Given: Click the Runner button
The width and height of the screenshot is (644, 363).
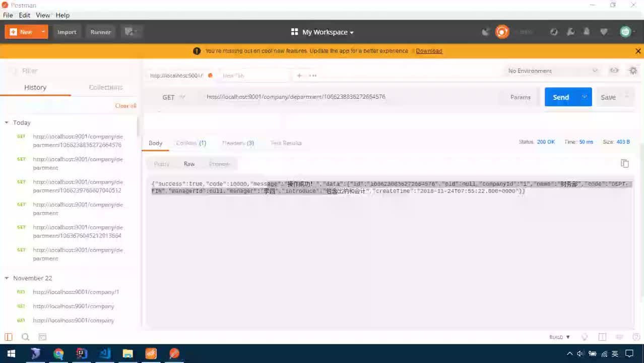Looking at the screenshot, I should (x=100, y=32).
